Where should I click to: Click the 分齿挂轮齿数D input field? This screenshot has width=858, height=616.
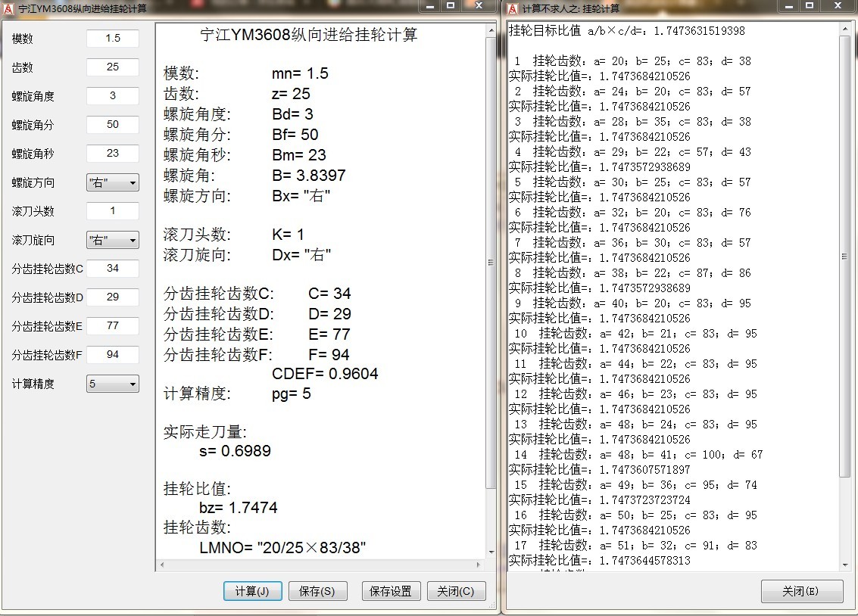coord(113,297)
